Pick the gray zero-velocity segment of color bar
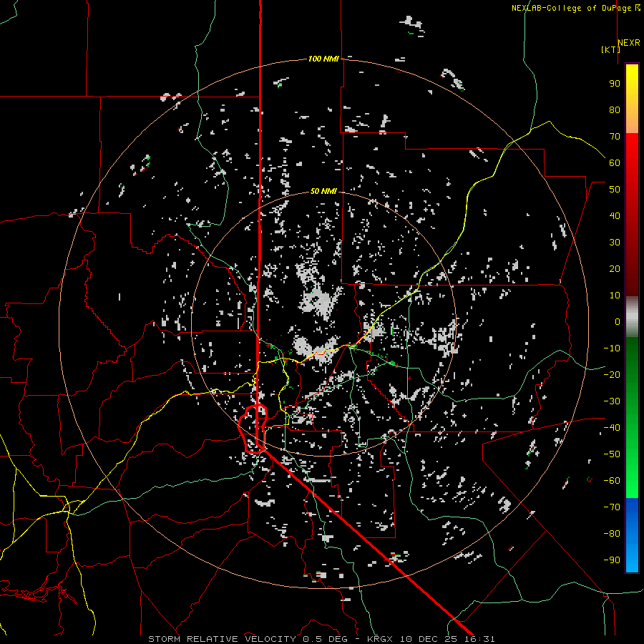This screenshot has width=644, height=644. coord(632,317)
